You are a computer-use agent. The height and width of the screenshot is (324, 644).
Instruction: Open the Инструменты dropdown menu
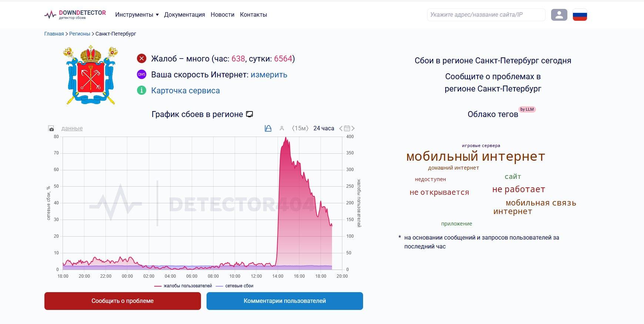point(137,15)
